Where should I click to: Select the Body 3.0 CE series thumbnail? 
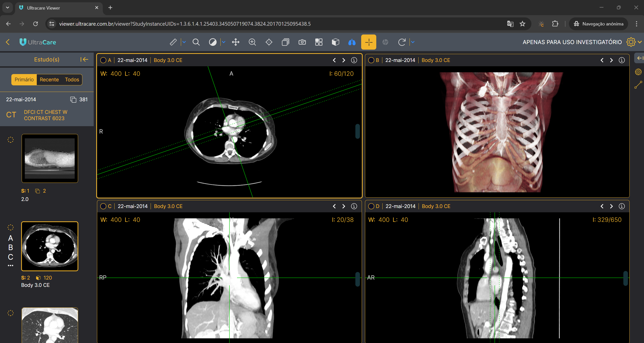pos(50,246)
